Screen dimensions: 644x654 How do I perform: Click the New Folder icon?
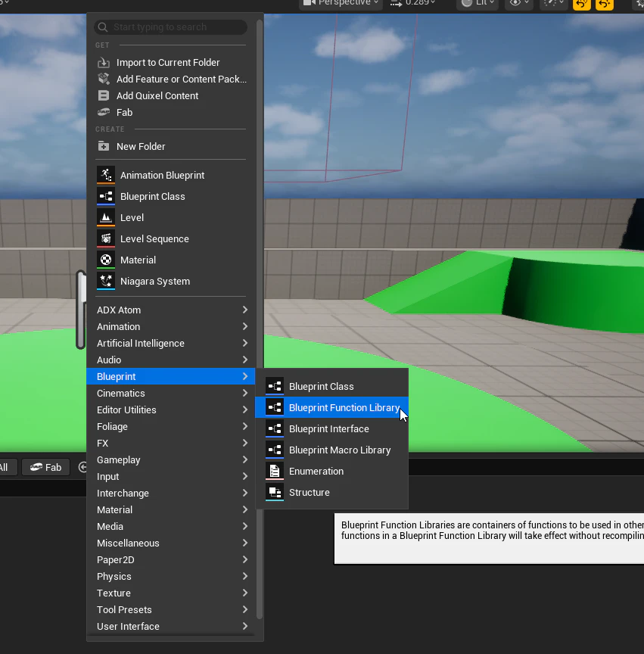pyautogui.click(x=104, y=146)
